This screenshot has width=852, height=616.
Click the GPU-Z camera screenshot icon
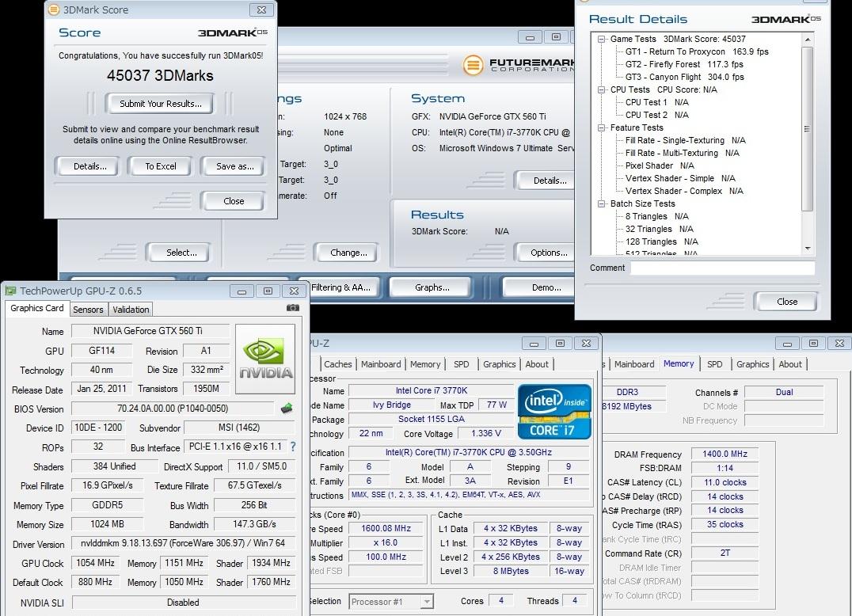point(293,308)
